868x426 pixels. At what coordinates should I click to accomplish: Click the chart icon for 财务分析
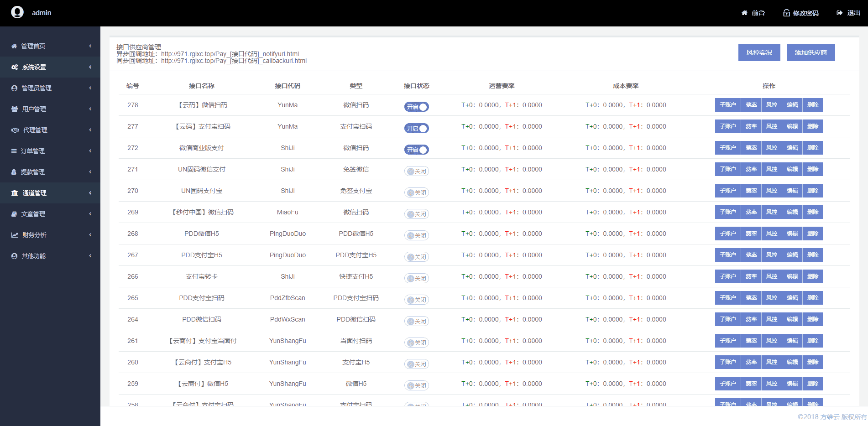click(x=15, y=235)
